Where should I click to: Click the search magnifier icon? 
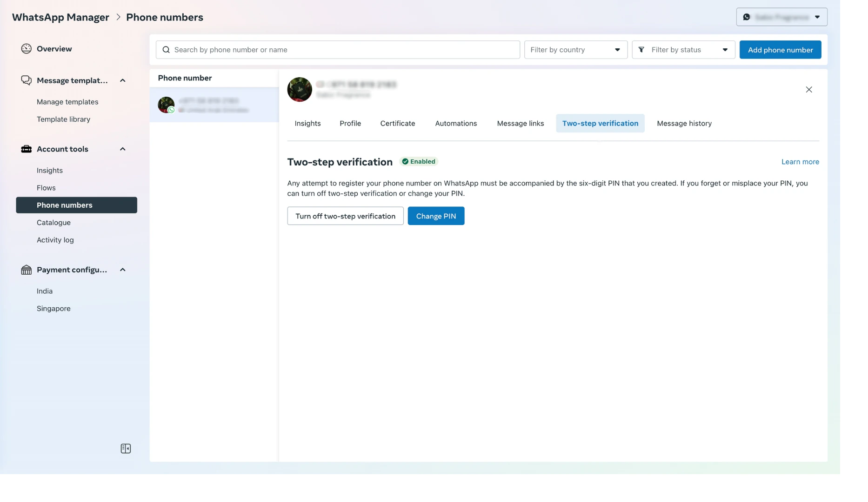[x=166, y=50]
